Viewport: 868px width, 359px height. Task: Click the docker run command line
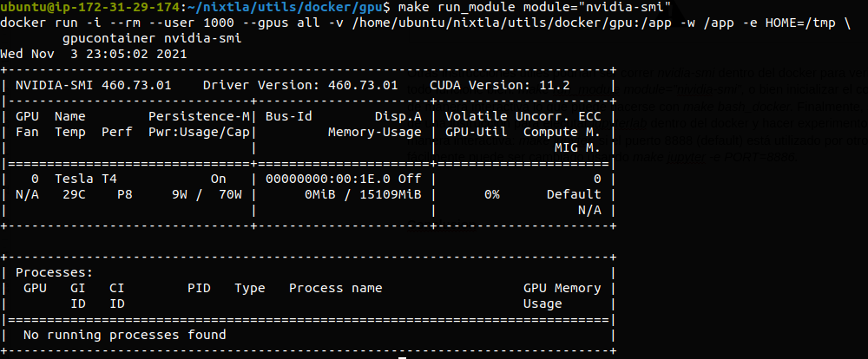point(425,23)
